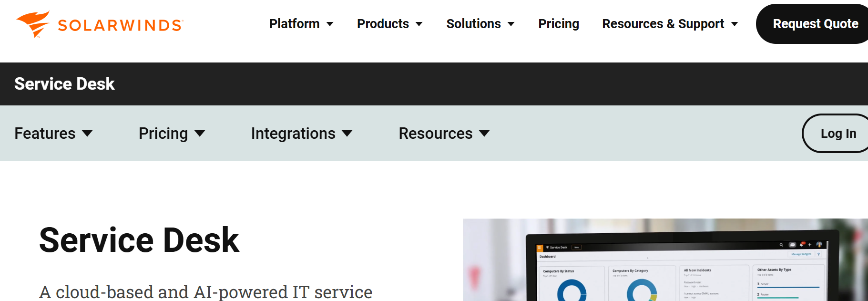Expand the Integrations dropdown triangle
Image resolution: width=868 pixels, height=301 pixels.
(347, 133)
